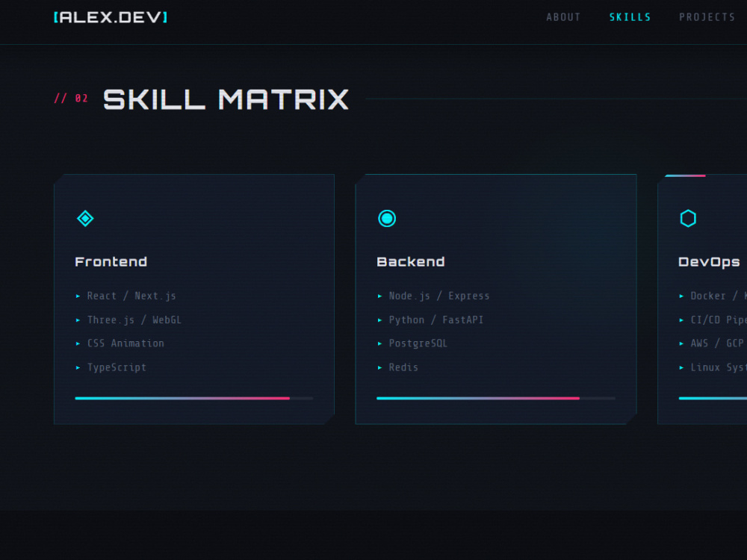The image size is (747, 560).
Task: Select the PostgreSQL item
Action: (418, 343)
